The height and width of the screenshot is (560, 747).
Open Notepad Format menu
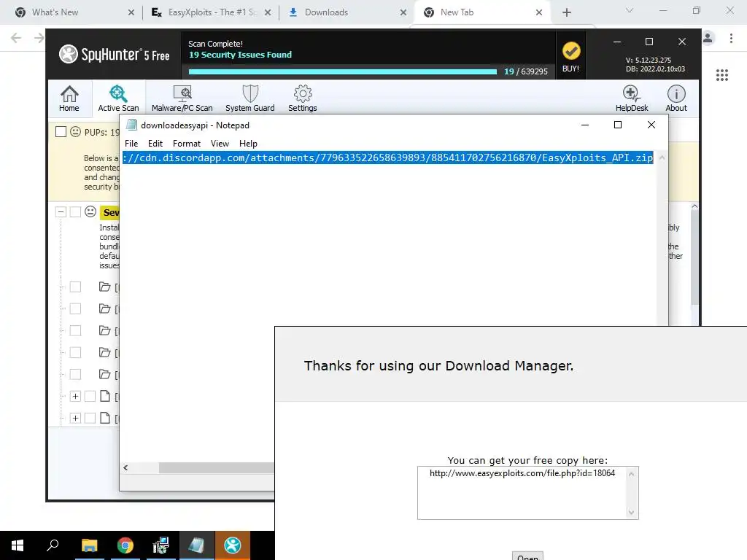coord(187,144)
